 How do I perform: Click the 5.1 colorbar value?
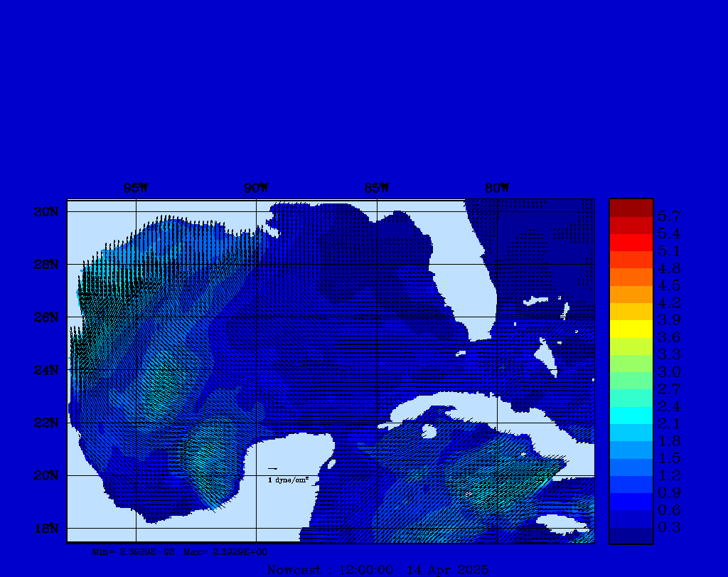[669, 251]
